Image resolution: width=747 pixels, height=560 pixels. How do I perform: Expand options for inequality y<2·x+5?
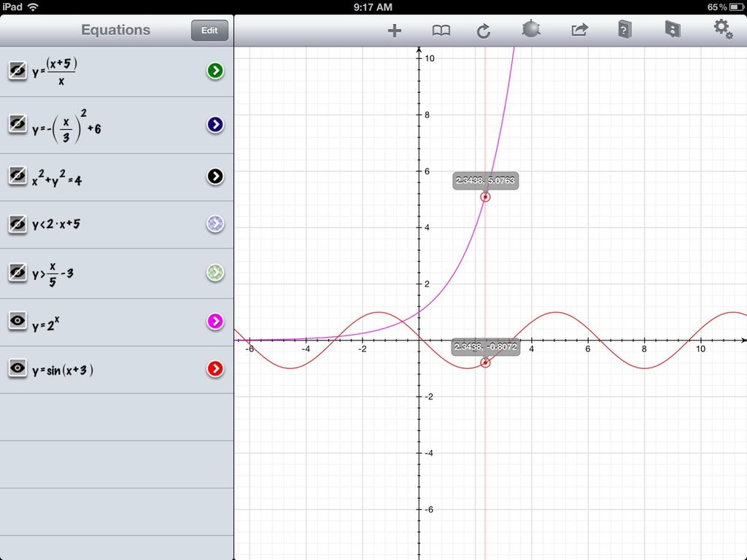click(215, 224)
